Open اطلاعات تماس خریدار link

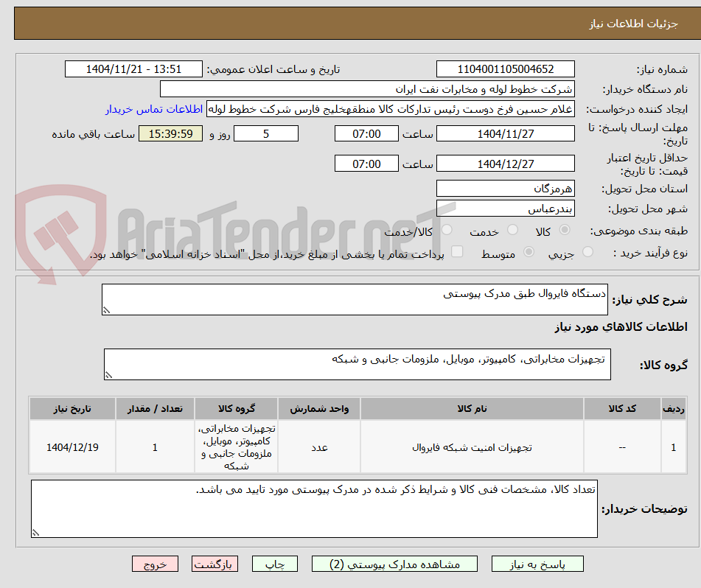(x=154, y=110)
